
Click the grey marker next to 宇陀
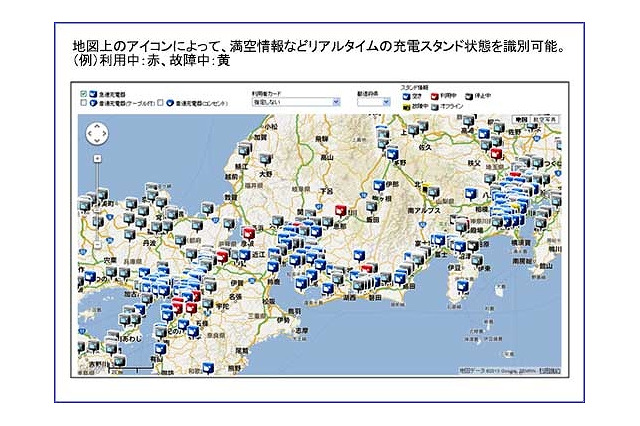pyautogui.click(x=208, y=304)
